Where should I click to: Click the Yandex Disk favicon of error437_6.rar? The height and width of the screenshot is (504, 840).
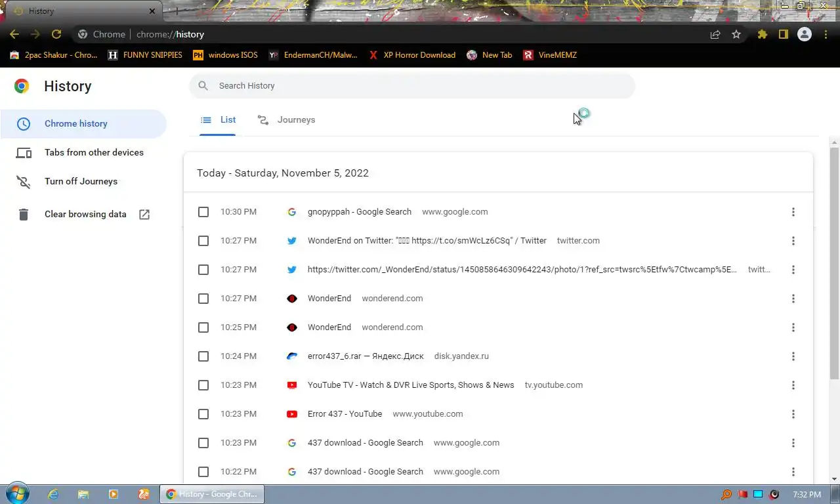pos(292,356)
